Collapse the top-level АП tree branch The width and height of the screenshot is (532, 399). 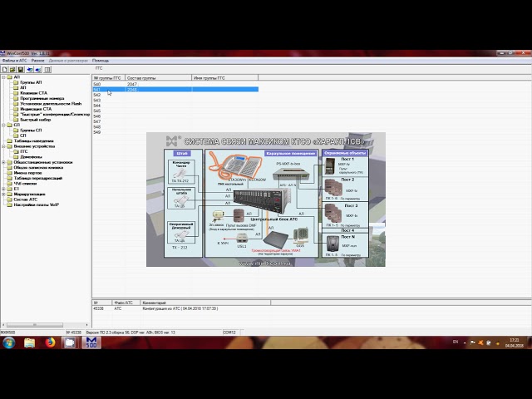pos(3,77)
